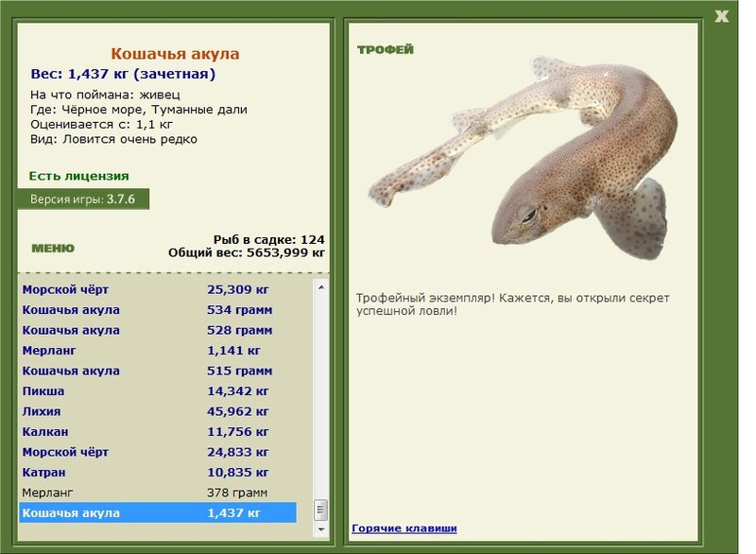Select Пикша 14,342 кг row
756x554 pixels.
click(158, 391)
